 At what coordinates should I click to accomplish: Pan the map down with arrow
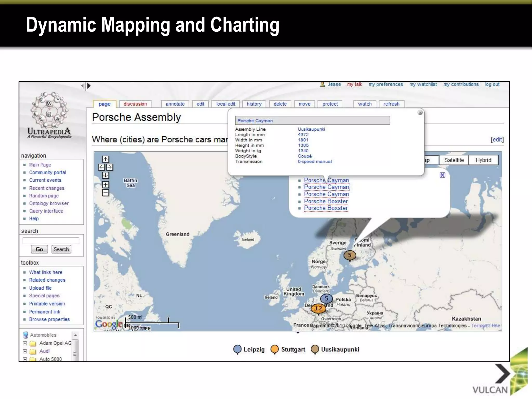click(105, 175)
